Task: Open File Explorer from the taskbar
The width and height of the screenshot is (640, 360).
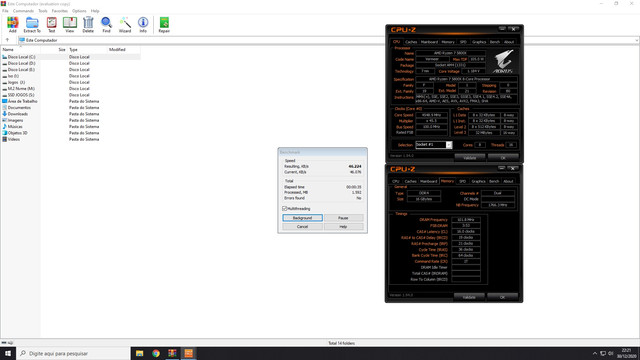Action: [x=140, y=353]
